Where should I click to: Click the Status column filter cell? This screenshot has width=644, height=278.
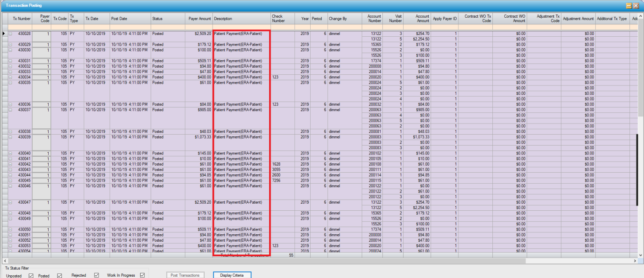tap(168, 27)
